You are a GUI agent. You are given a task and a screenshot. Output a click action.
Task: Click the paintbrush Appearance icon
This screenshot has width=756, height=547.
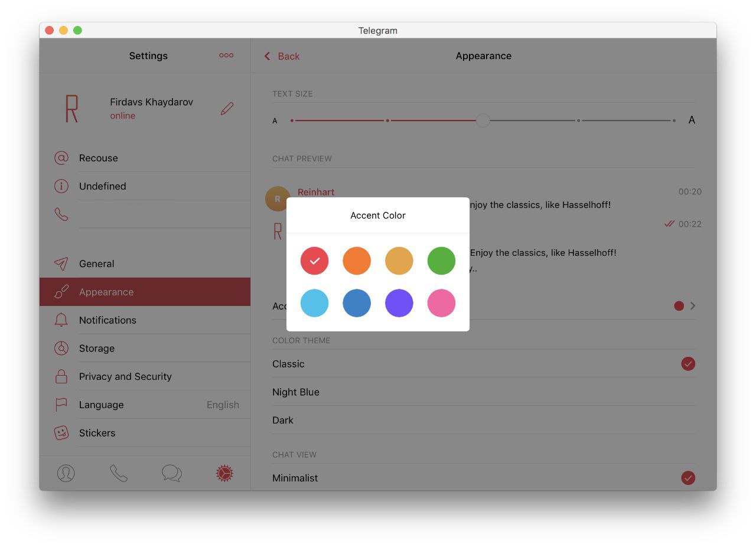click(61, 292)
